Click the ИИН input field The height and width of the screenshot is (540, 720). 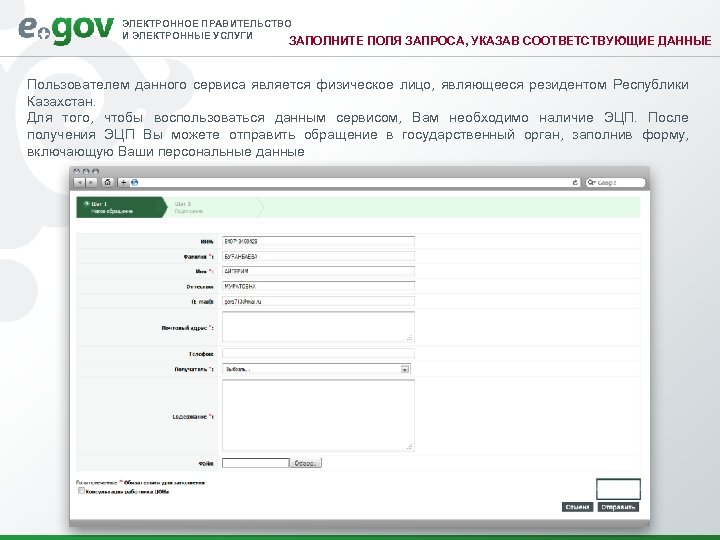[318, 241]
